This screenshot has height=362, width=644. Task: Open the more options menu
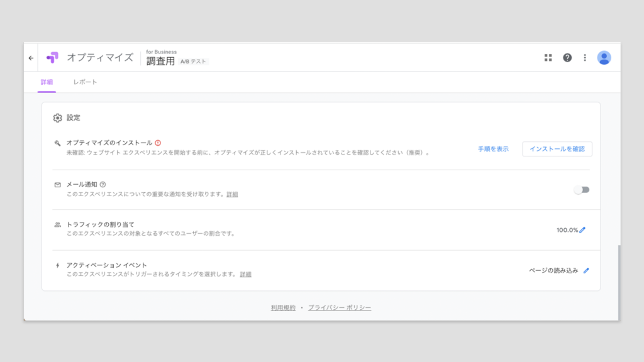pyautogui.click(x=585, y=58)
